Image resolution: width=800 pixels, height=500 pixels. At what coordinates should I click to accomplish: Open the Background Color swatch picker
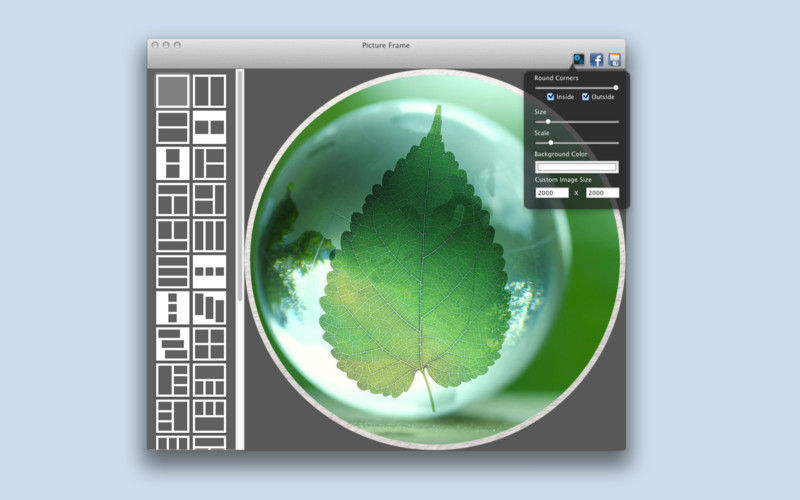(577, 166)
